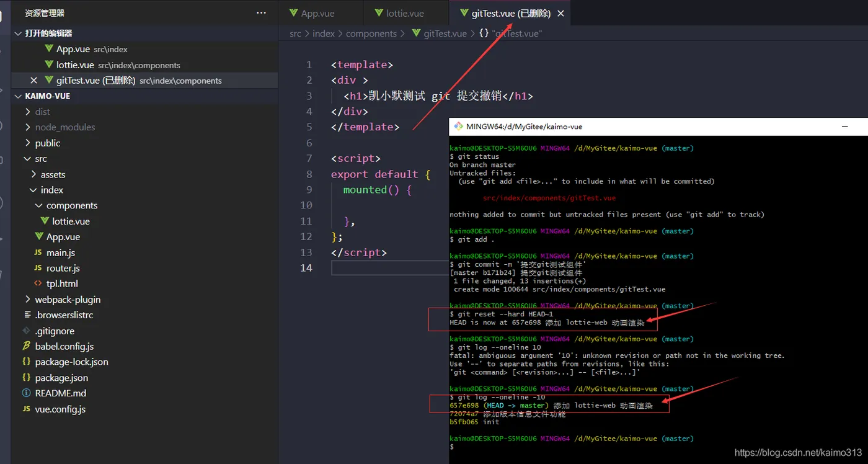868x464 pixels.
Task: Click the components breadcrumb segment
Action: pyautogui.click(x=371, y=33)
